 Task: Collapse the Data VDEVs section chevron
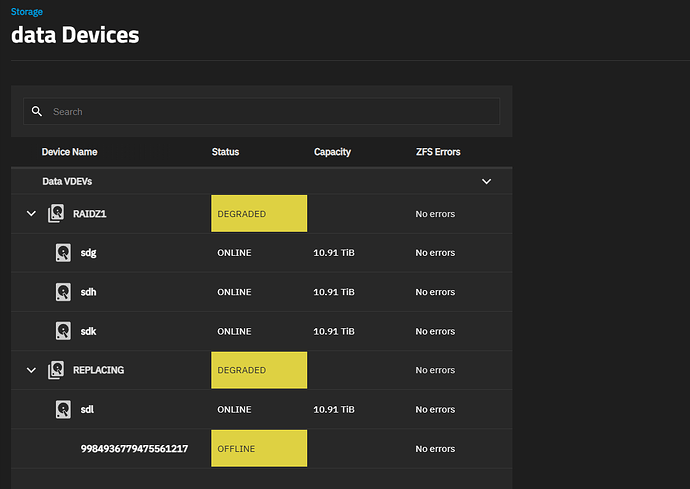pyautogui.click(x=487, y=181)
